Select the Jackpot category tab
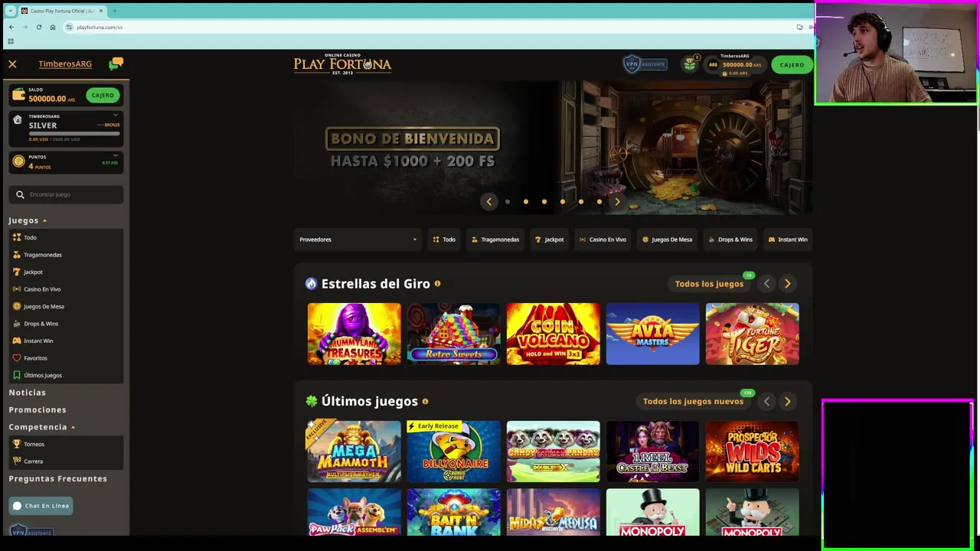This screenshot has width=980, height=551. pos(550,240)
